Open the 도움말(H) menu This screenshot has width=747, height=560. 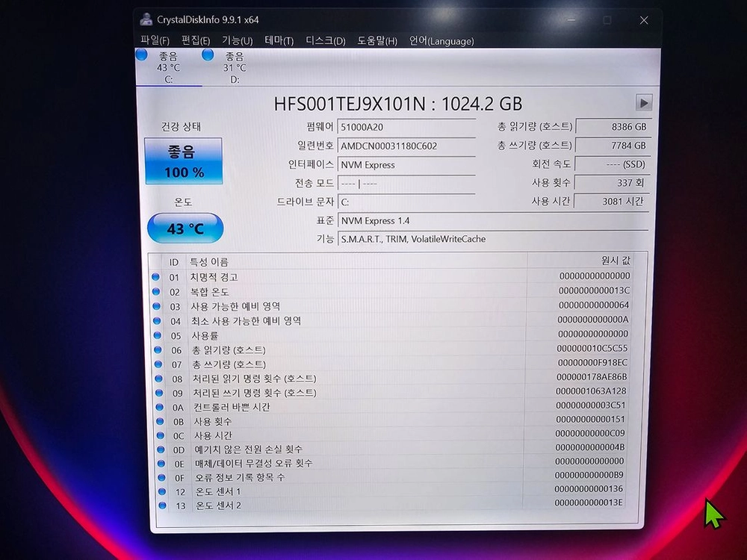(x=377, y=40)
